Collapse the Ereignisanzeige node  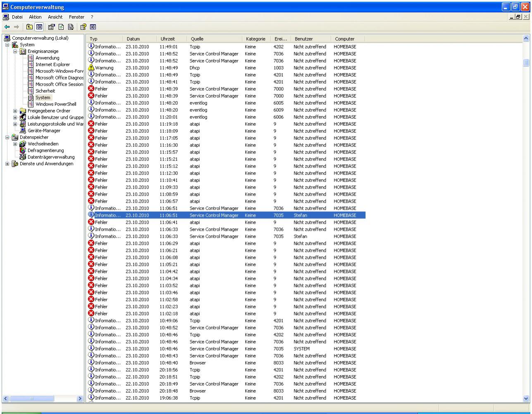pyautogui.click(x=15, y=51)
